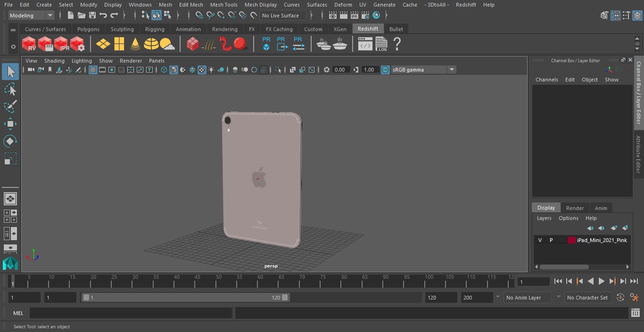Screen dimensions: 644x332
Task: Open No Character Set dropdown
Action: pos(587,298)
